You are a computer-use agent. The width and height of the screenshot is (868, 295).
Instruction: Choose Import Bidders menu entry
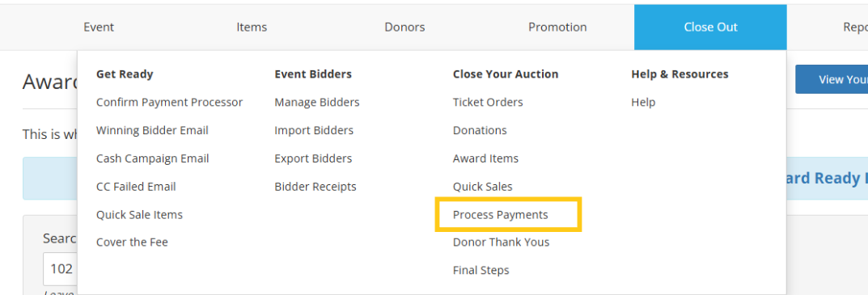click(x=314, y=131)
